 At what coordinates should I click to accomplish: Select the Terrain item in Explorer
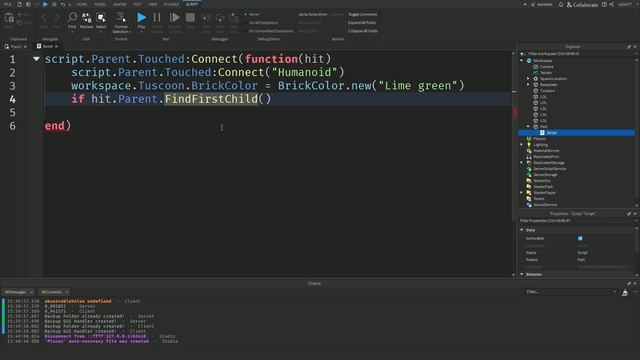click(546, 73)
